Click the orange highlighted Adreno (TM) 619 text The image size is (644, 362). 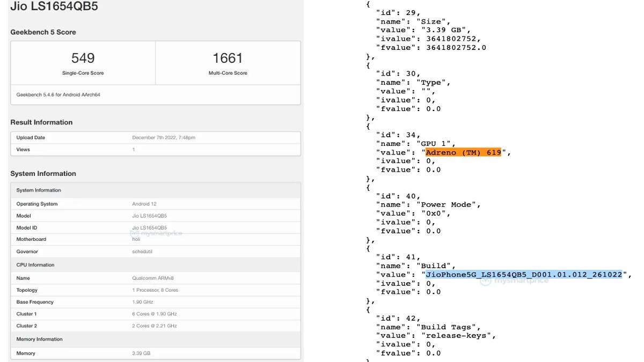(x=463, y=152)
